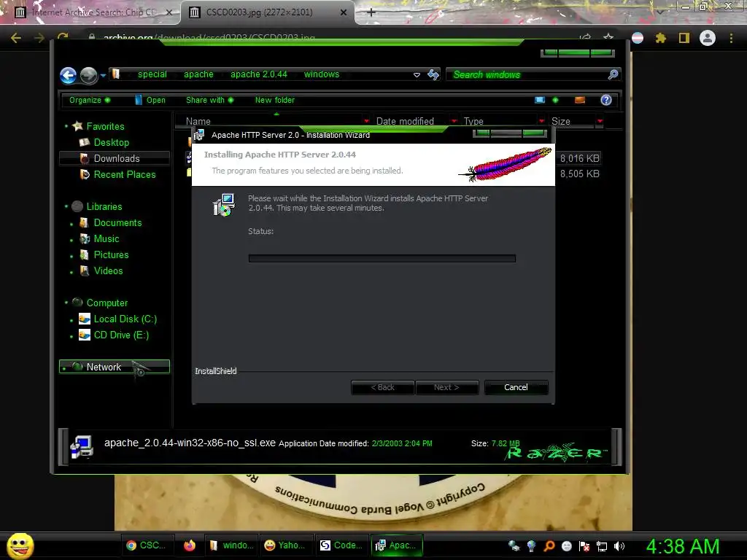Open Recent Places under Favorites

(124, 175)
